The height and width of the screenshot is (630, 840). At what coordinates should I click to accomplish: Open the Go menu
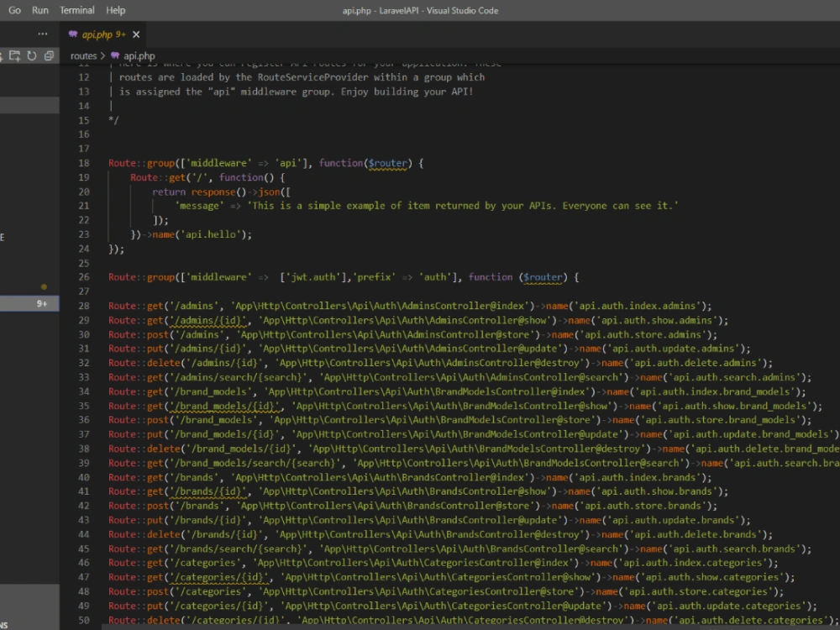tap(14, 10)
